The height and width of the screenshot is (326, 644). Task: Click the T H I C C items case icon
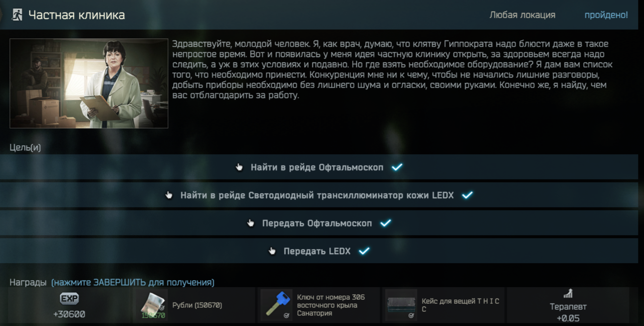(401, 305)
